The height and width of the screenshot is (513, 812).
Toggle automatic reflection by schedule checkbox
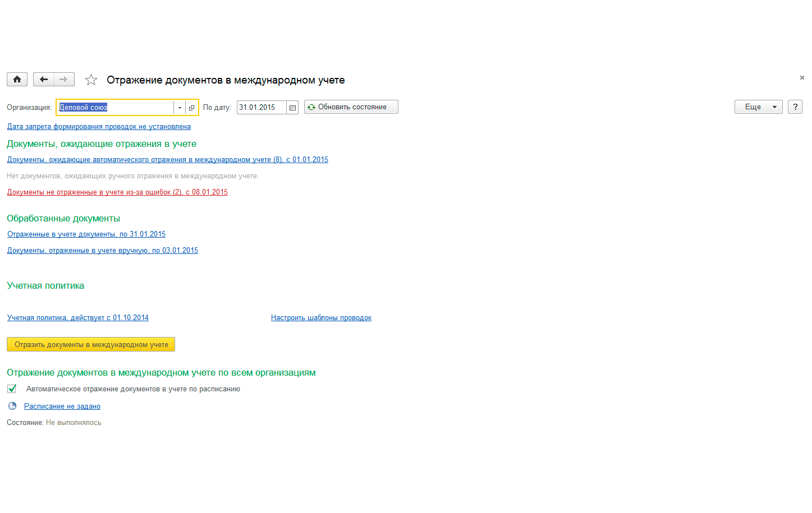12,389
